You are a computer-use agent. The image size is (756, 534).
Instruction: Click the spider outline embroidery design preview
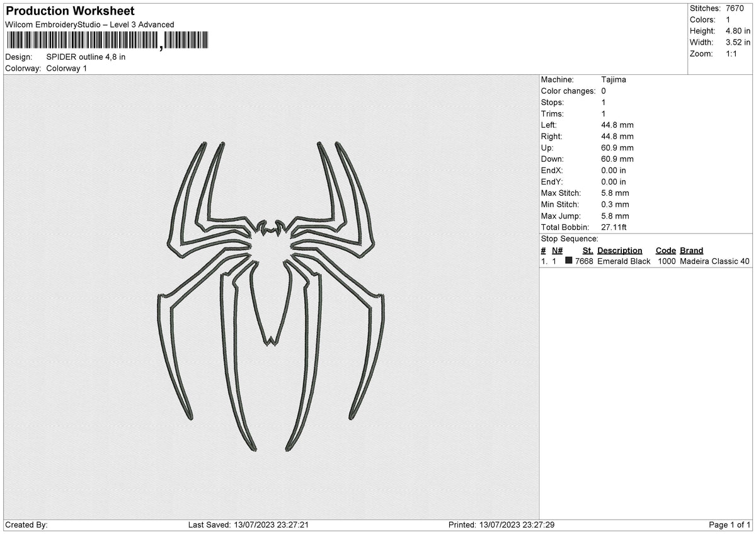271,296
